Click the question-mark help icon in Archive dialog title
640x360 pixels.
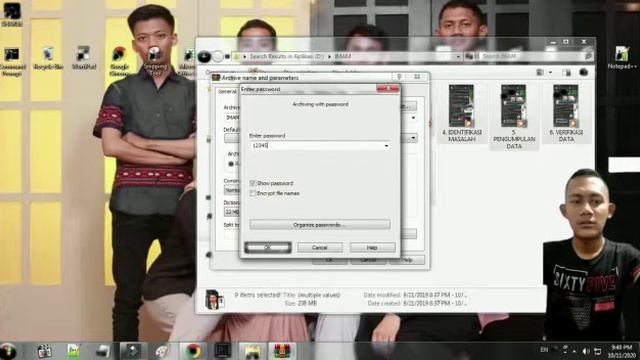pos(399,77)
